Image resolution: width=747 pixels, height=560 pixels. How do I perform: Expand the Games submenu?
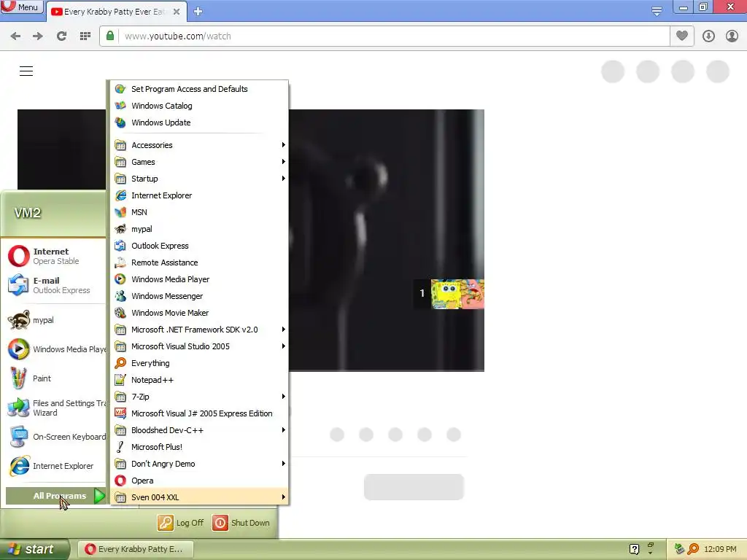[x=198, y=162]
